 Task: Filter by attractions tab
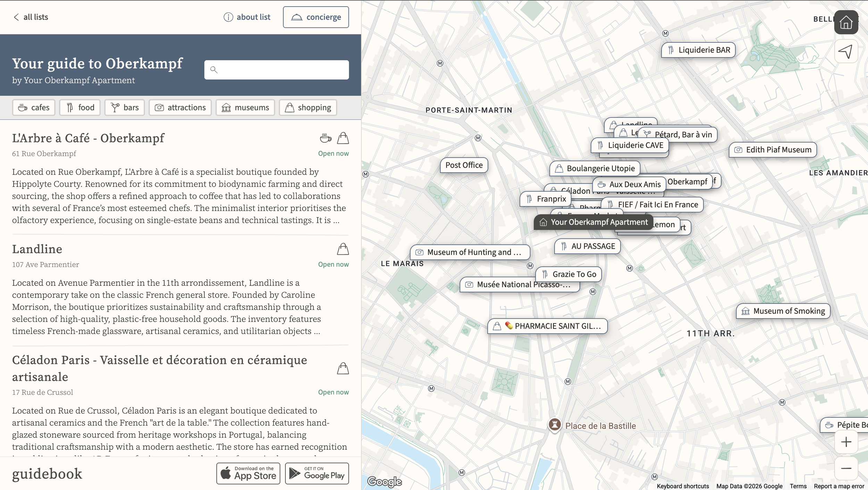point(180,108)
